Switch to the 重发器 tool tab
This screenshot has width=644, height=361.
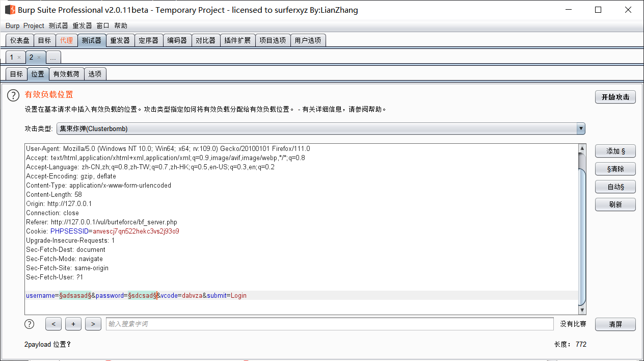tap(120, 40)
